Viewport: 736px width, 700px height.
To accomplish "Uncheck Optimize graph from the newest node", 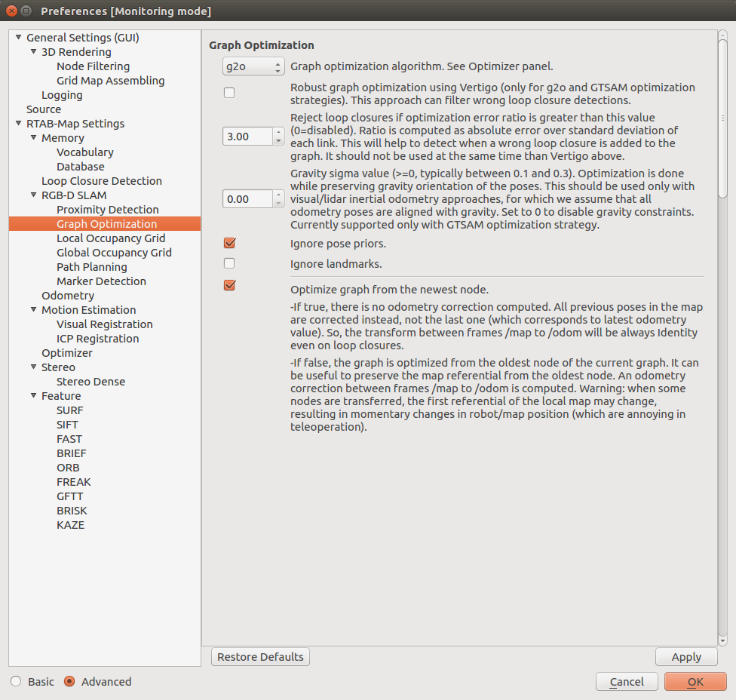I will tap(229, 285).
